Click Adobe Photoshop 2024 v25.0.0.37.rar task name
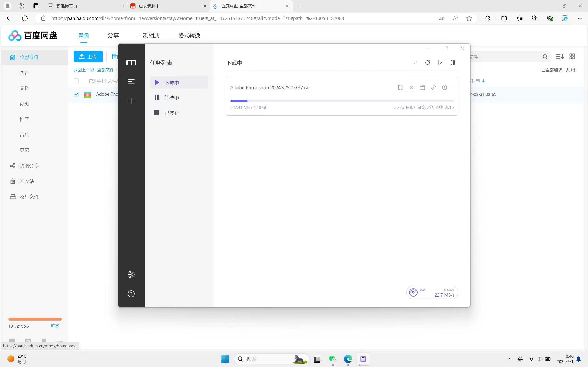 pos(270,88)
